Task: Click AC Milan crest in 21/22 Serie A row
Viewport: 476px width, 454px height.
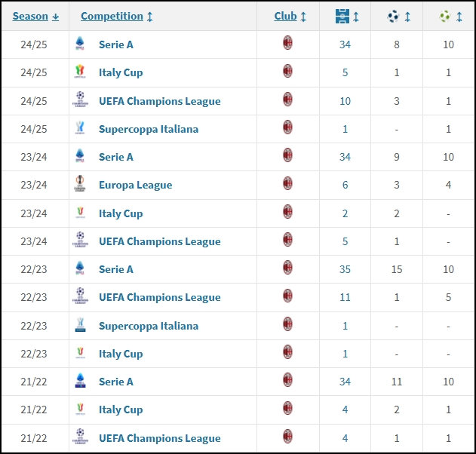Action: pos(287,380)
